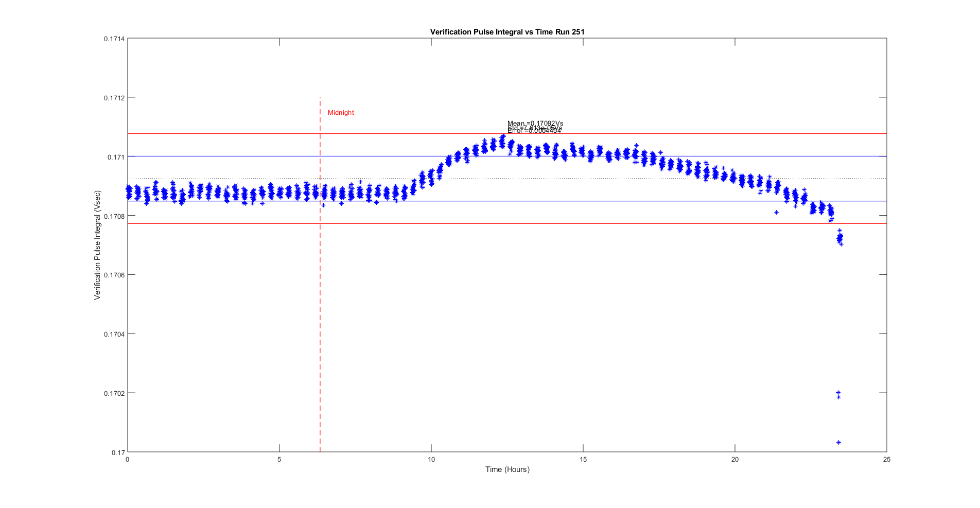
Task: Click the plot title 'Verification Pulse Integral vs Time Run 251'
Action: coord(507,32)
